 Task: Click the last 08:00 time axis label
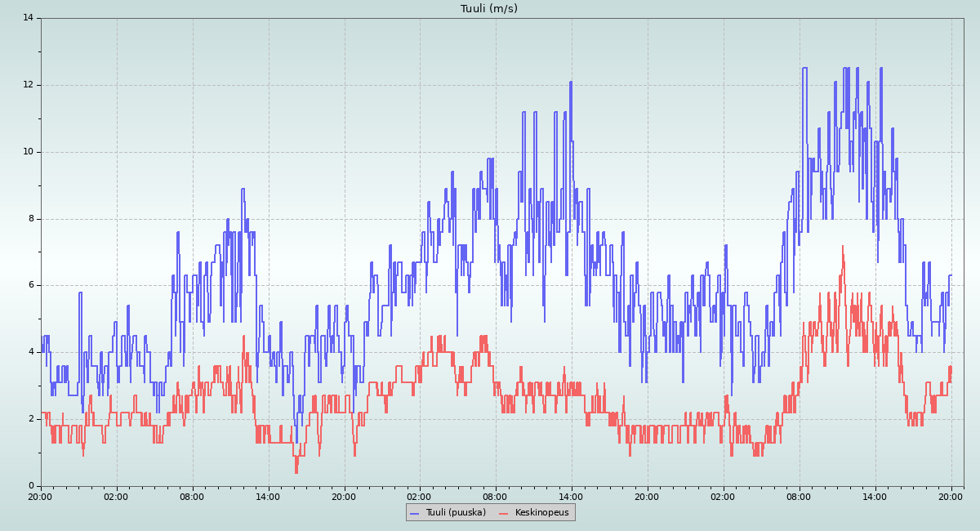(x=799, y=496)
